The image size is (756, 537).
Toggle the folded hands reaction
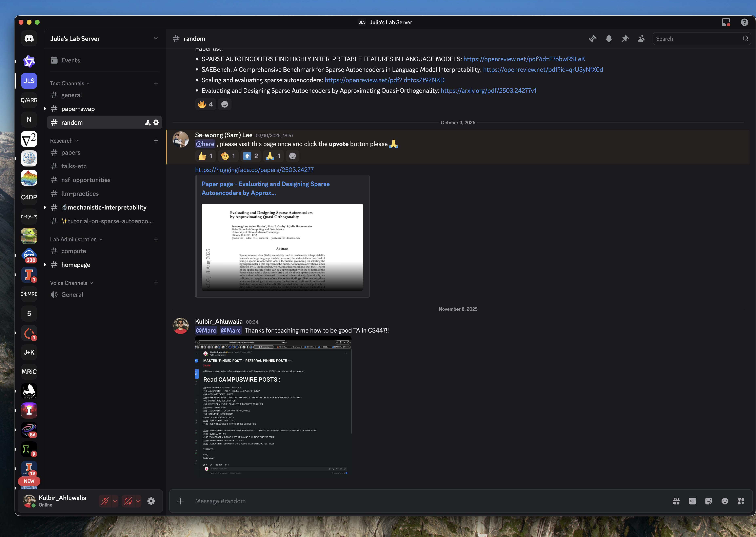click(x=273, y=156)
